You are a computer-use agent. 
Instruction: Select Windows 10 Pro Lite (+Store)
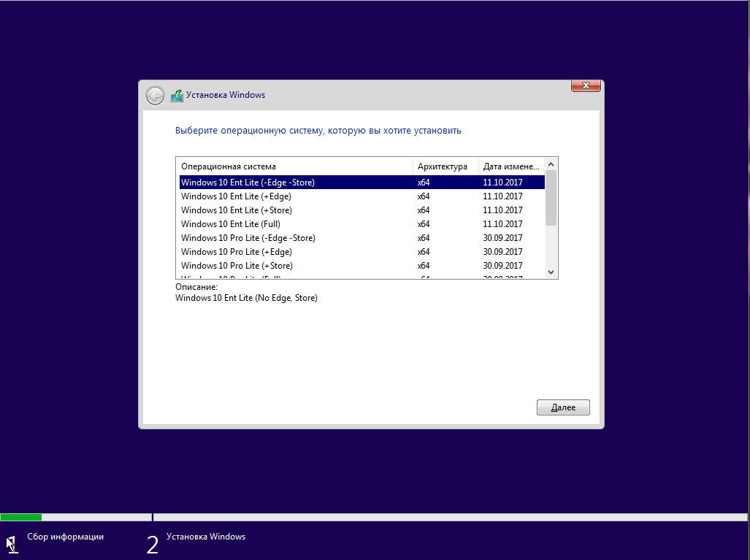coord(361,266)
